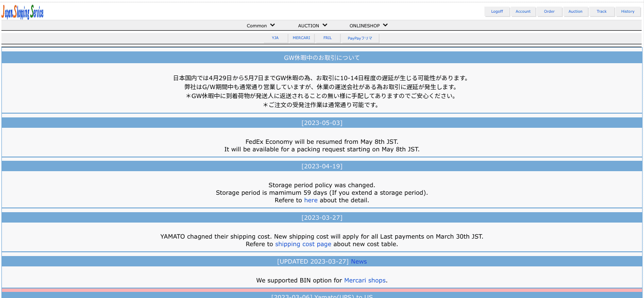Open the MERCARI tab
The image size is (644, 298).
click(x=301, y=38)
